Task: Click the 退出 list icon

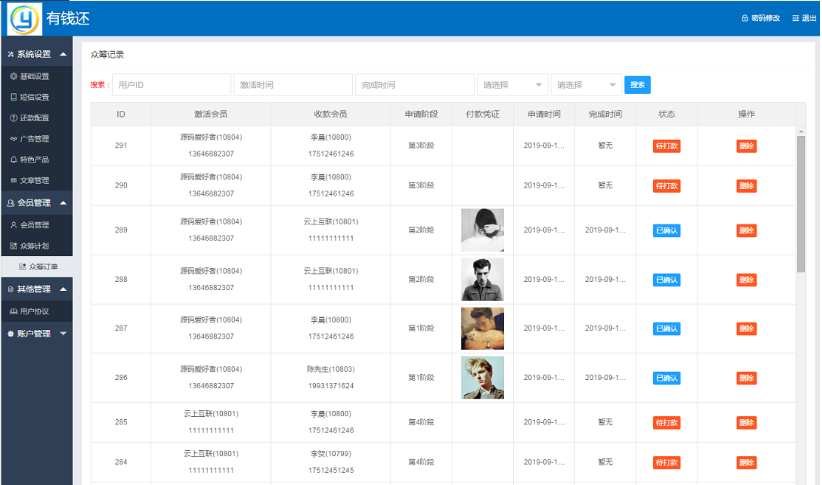Action: (795, 18)
